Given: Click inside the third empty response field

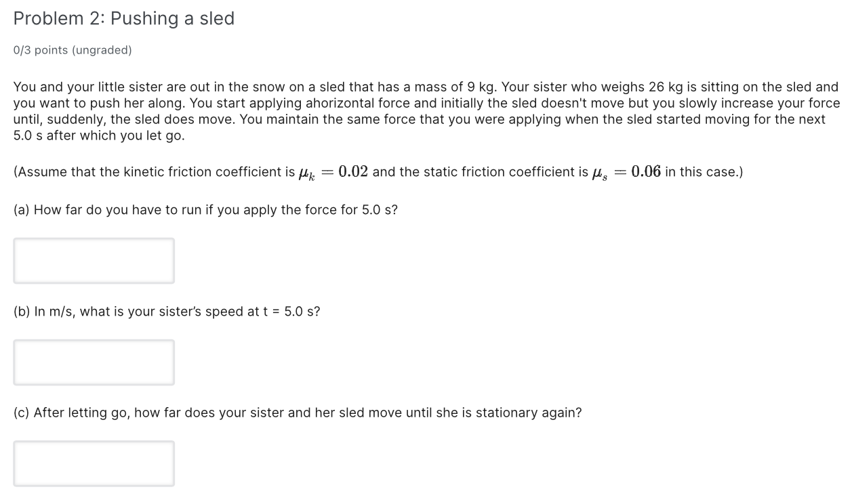Looking at the screenshot, I should 94,463.
